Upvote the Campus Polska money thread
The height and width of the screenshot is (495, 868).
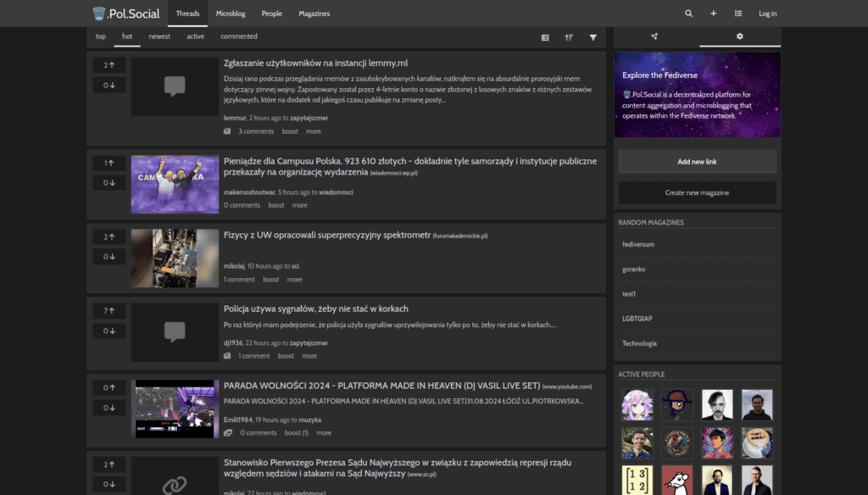pos(109,163)
